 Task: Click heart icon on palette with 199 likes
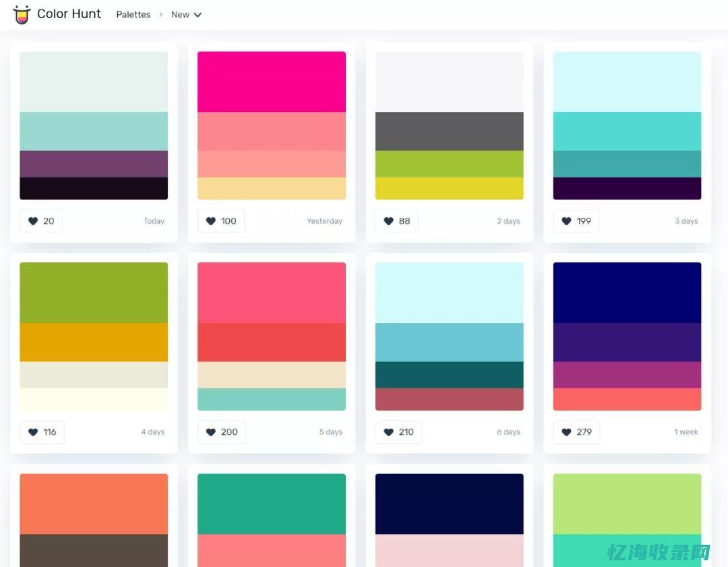coord(566,221)
